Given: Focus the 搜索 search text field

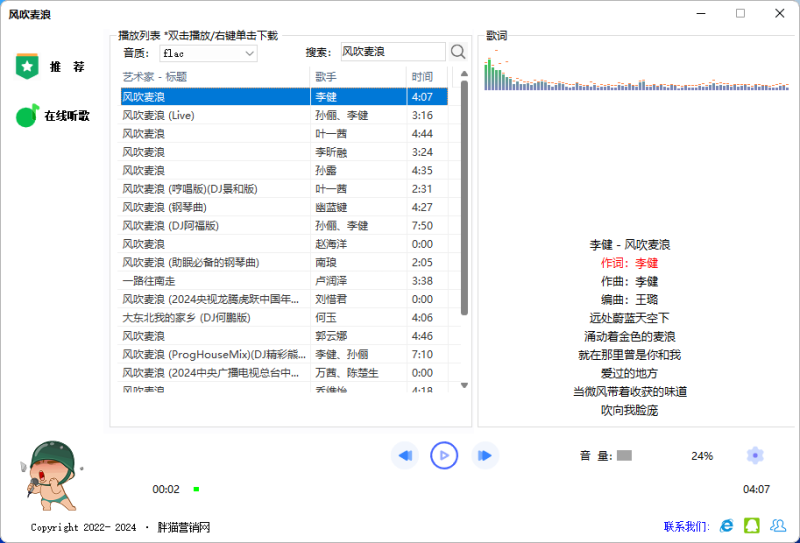Looking at the screenshot, I should (391, 52).
